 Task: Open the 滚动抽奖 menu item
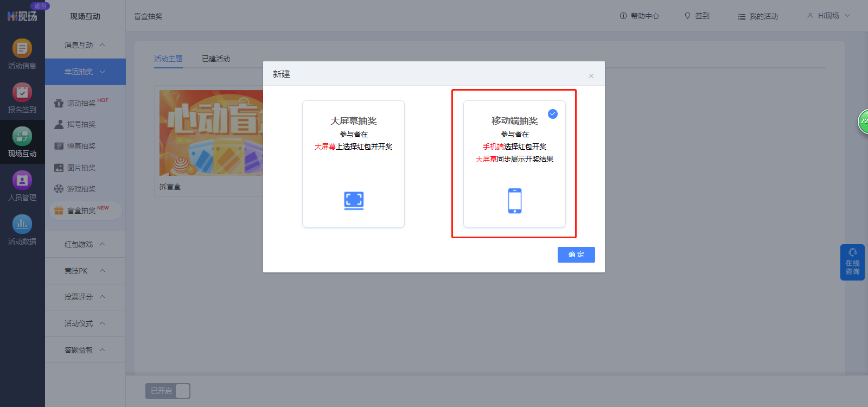(81, 103)
